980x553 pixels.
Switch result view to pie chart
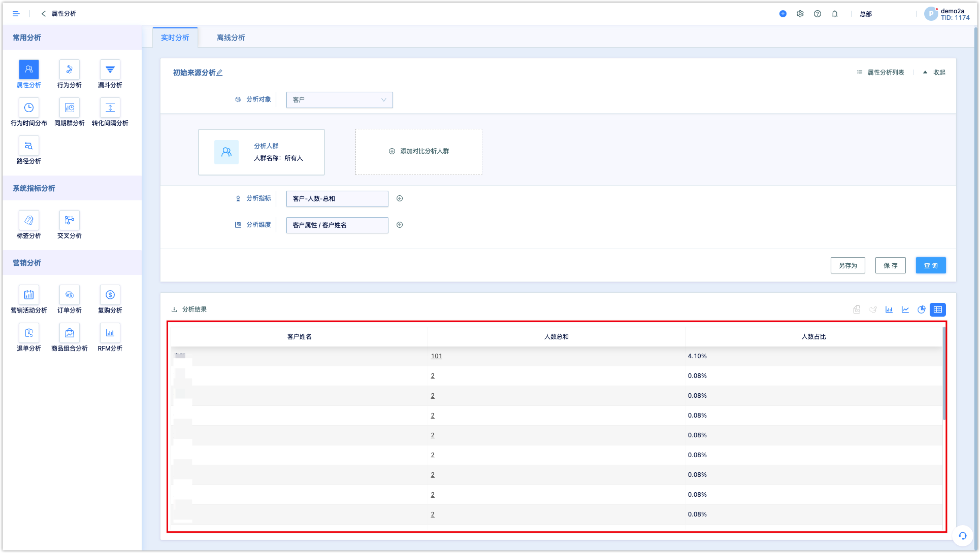point(921,309)
